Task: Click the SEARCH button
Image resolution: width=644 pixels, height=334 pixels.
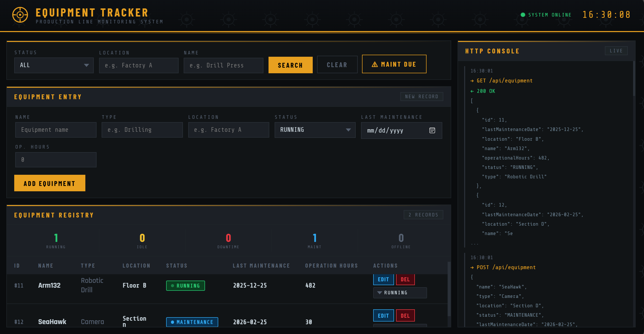Action: pos(290,65)
